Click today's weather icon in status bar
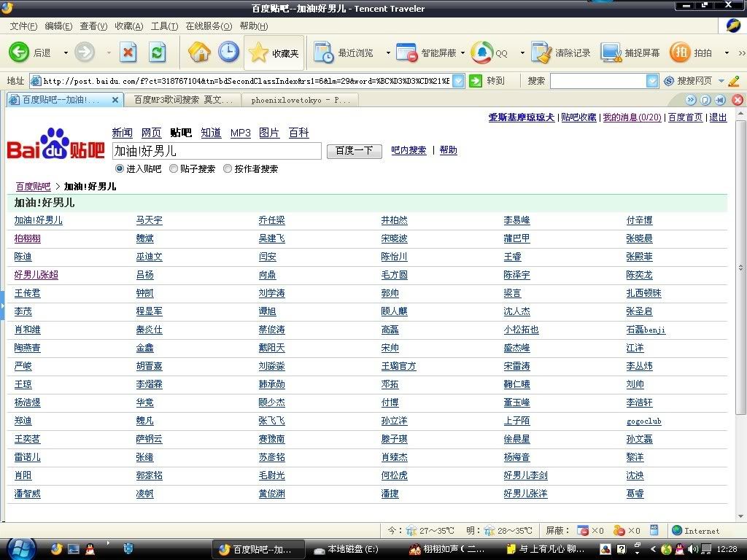The height and width of the screenshot is (560, 747). coord(411,531)
